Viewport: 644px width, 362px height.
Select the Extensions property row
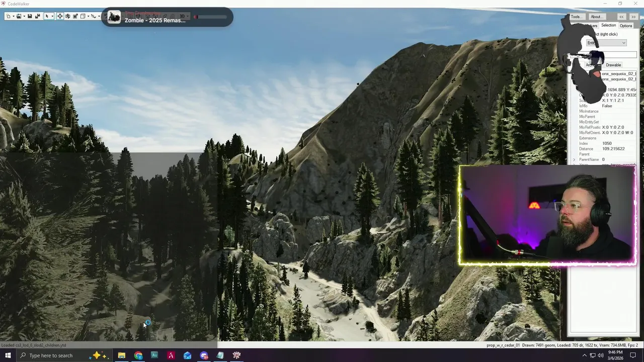click(607, 138)
